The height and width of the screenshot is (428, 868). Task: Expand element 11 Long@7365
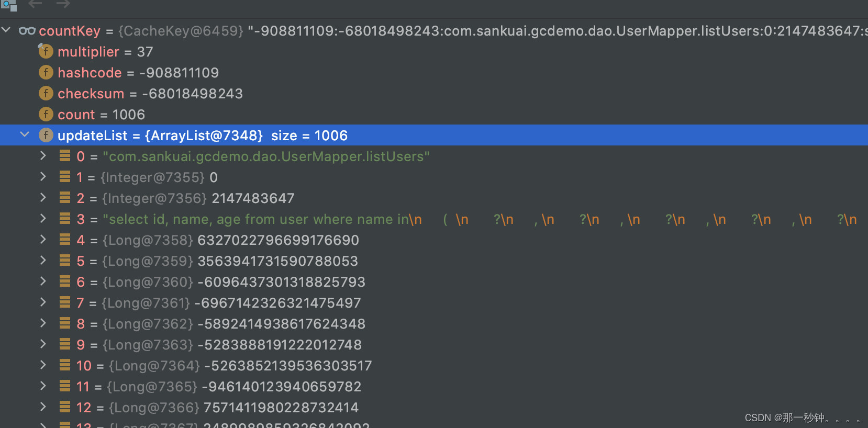tap(43, 386)
